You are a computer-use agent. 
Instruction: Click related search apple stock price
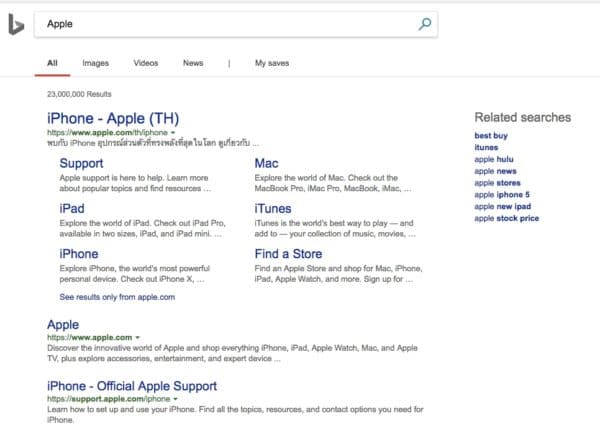[x=507, y=217]
